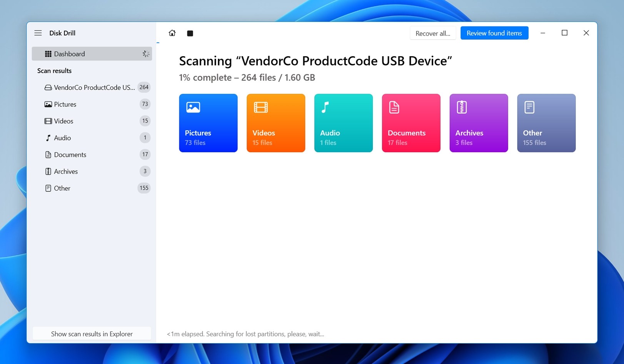
Task: Select Other in scan results list
Action: point(92,188)
